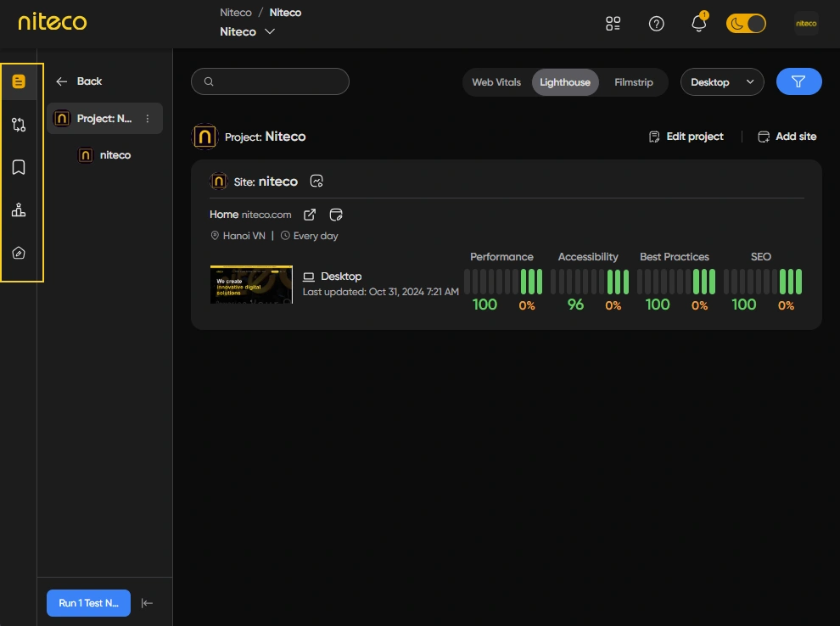Screen dimensions: 840x626
Task: Switch to the Web Vitals tab
Action: 496,82
